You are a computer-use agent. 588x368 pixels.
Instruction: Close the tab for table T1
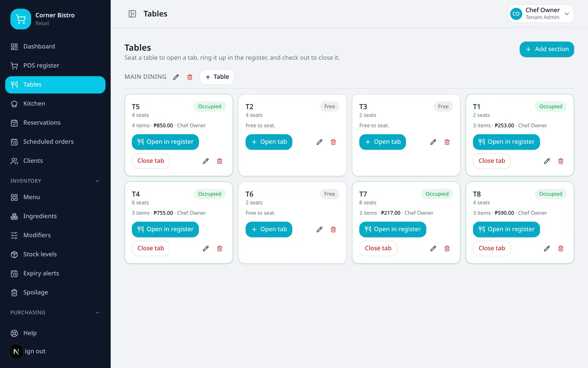coord(492,161)
